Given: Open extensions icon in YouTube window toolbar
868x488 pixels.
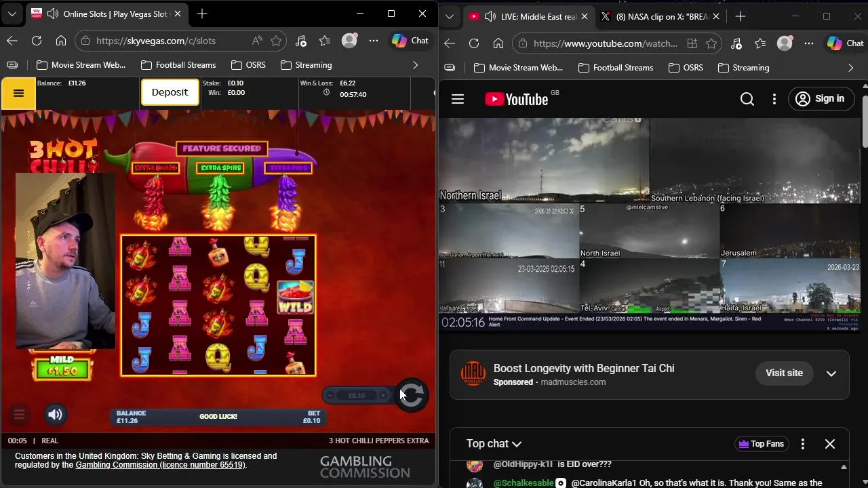Looking at the screenshot, I should [736, 43].
